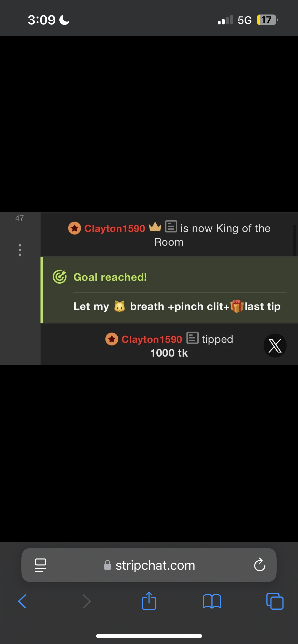Viewport: 298px width, 644px height.
Task: Open Safari page settings reader icon
Action: click(x=40, y=565)
